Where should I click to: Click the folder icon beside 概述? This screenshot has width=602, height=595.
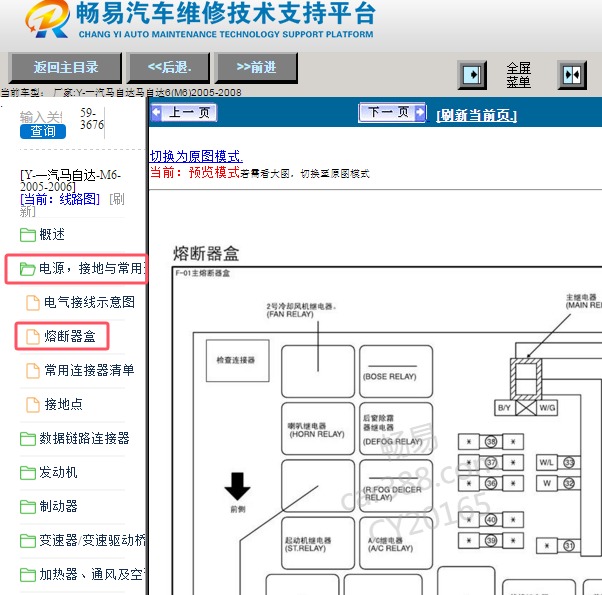pyautogui.click(x=28, y=235)
